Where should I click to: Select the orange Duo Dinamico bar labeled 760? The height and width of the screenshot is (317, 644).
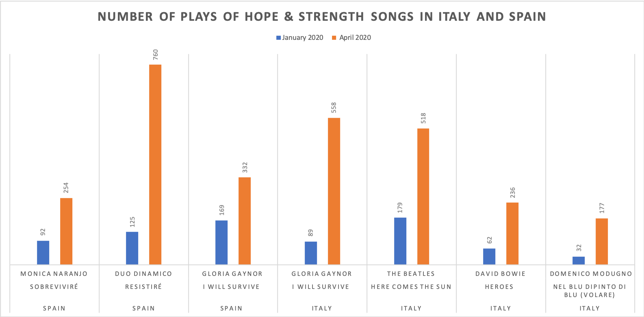[155, 164]
